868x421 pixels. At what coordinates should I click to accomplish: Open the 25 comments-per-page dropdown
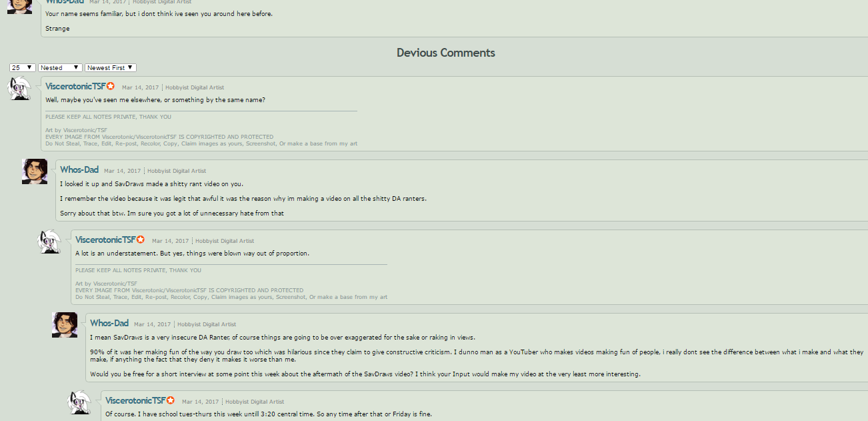(x=23, y=67)
